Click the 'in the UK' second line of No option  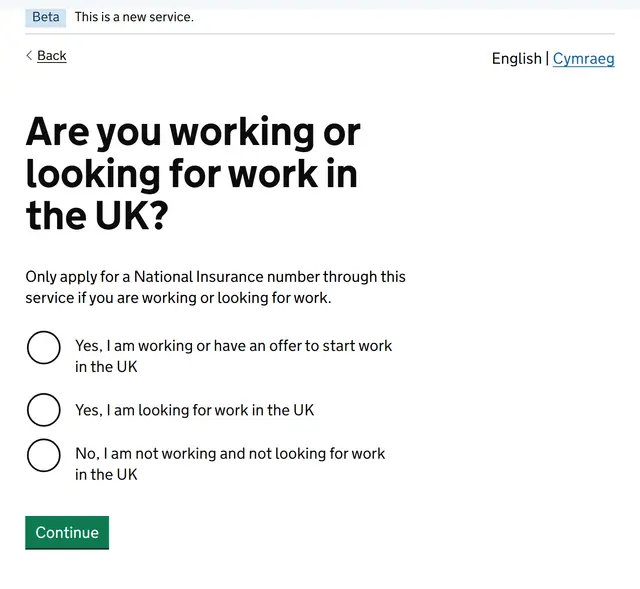(106, 474)
